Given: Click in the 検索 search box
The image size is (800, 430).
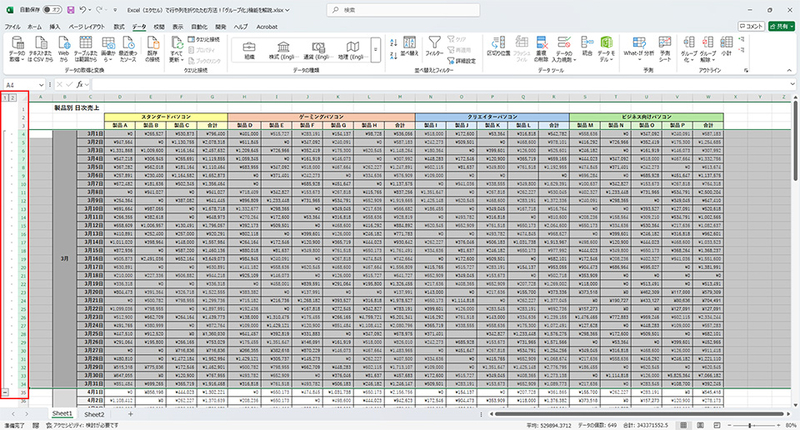Looking at the screenshot, I should click(x=400, y=9).
